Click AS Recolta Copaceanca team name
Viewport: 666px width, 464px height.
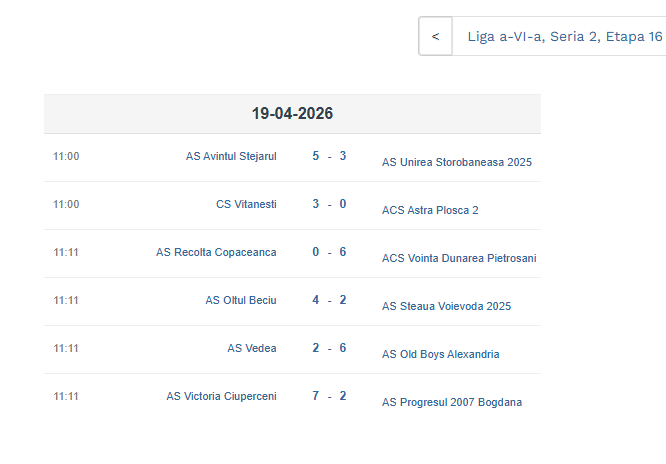(x=216, y=252)
